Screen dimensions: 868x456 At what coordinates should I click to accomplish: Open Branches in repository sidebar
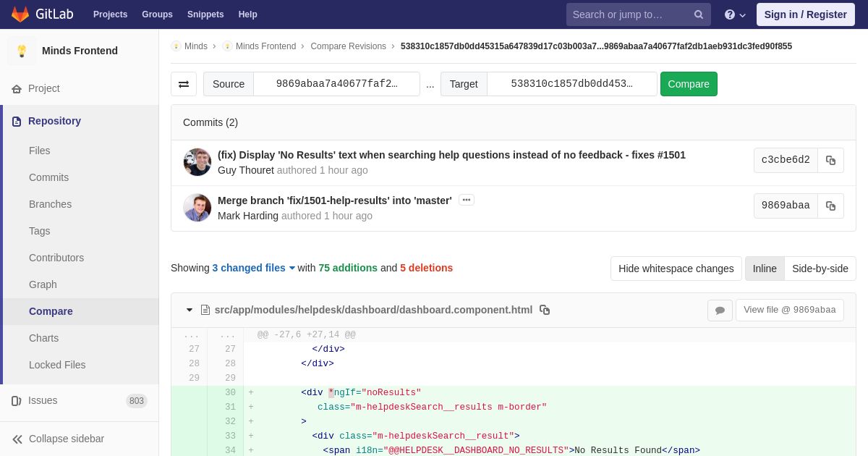coord(50,204)
